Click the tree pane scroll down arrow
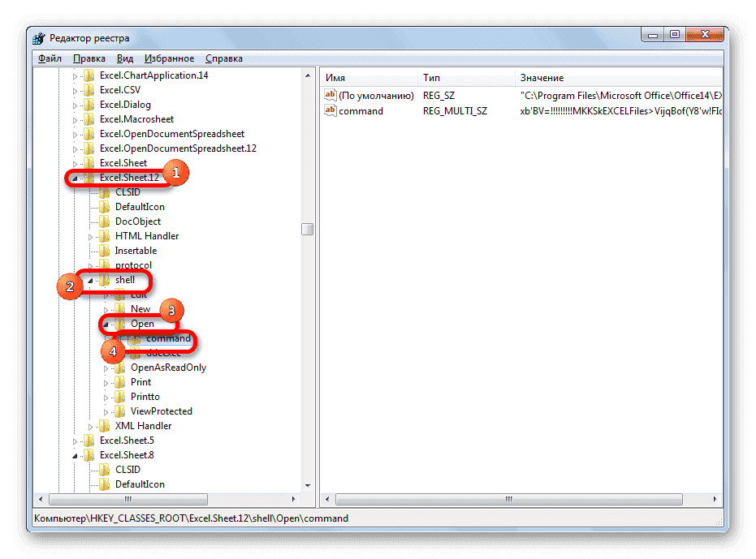Screen dimensions: 756x559 tap(308, 486)
